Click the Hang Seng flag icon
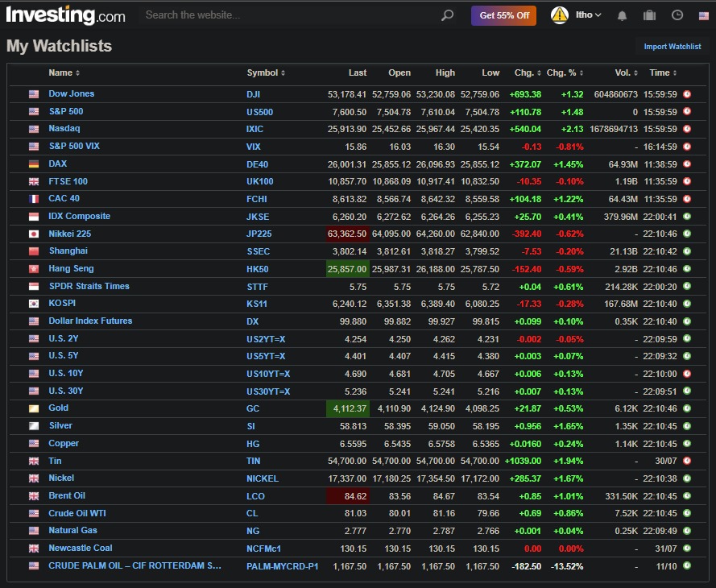 (34, 269)
